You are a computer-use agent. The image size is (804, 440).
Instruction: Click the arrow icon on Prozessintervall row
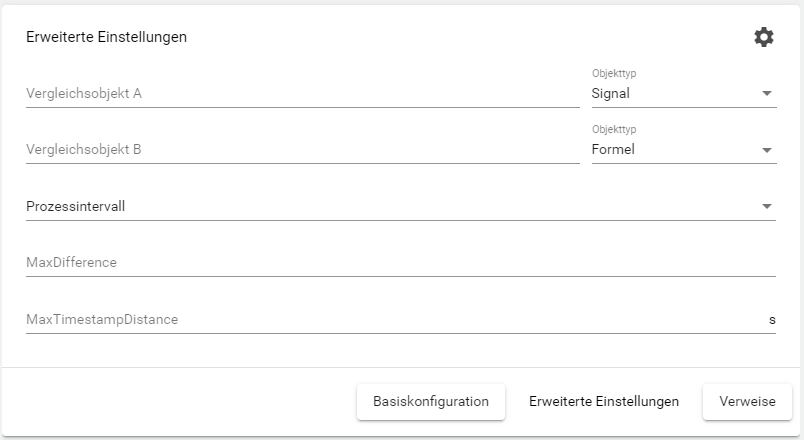coord(767,206)
